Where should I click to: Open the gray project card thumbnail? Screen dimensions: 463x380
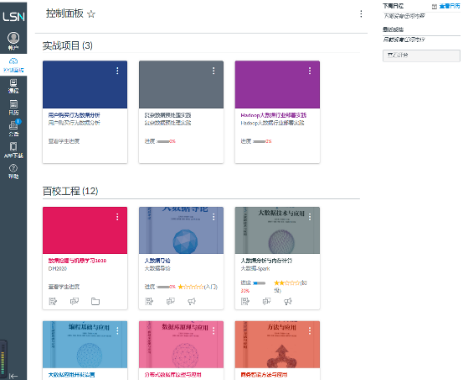click(181, 84)
